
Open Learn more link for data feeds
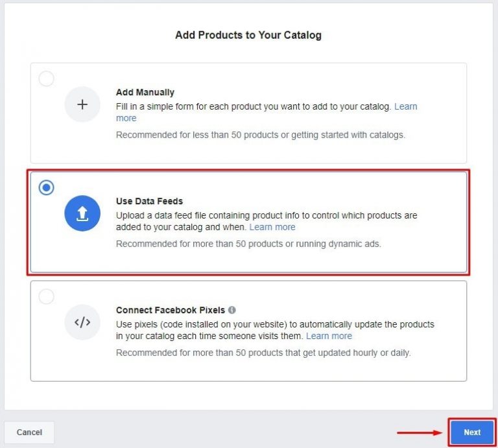pos(272,227)
